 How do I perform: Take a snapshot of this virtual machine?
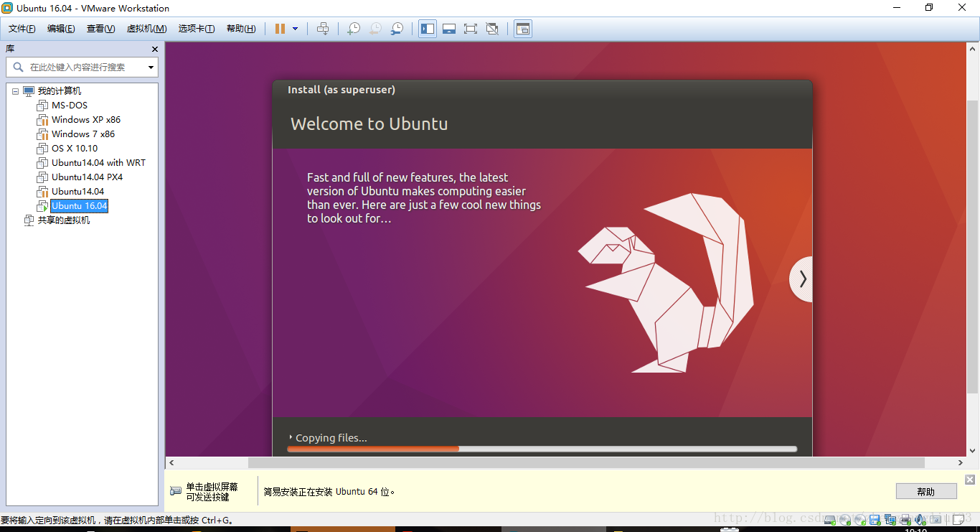354,29
